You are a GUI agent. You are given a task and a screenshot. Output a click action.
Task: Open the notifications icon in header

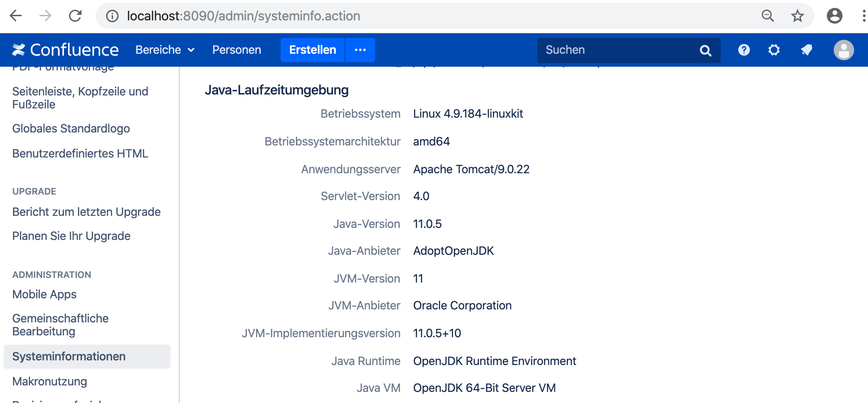[x=806, y=50]
